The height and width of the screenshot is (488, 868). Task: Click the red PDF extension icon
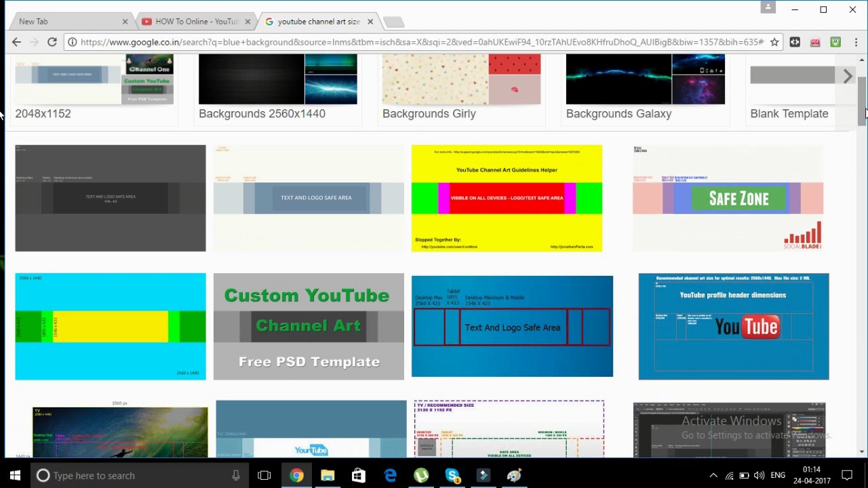[815, 42]
